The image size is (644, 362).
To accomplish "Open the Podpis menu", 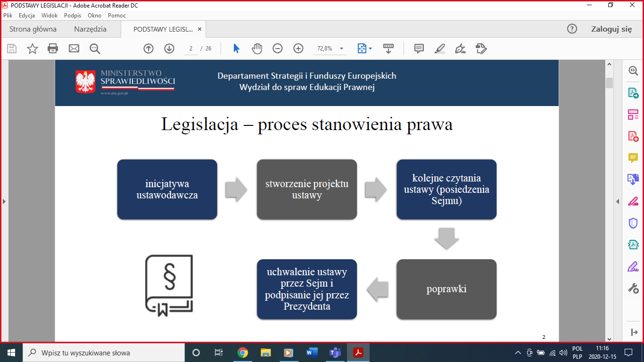I will [73, 16].
